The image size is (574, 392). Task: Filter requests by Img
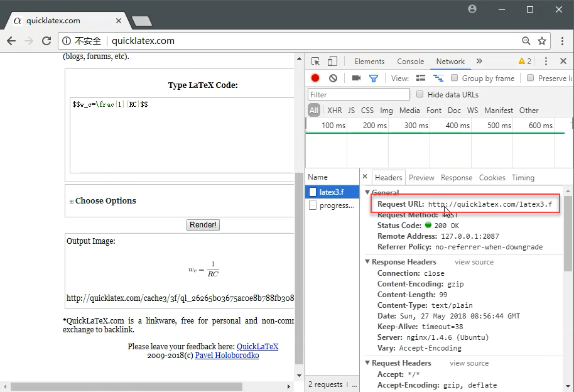pos(386,111)
